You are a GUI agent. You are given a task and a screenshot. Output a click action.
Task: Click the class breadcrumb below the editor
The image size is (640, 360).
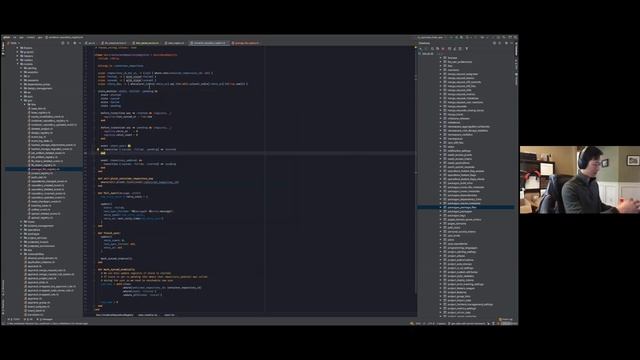point(114,315)
